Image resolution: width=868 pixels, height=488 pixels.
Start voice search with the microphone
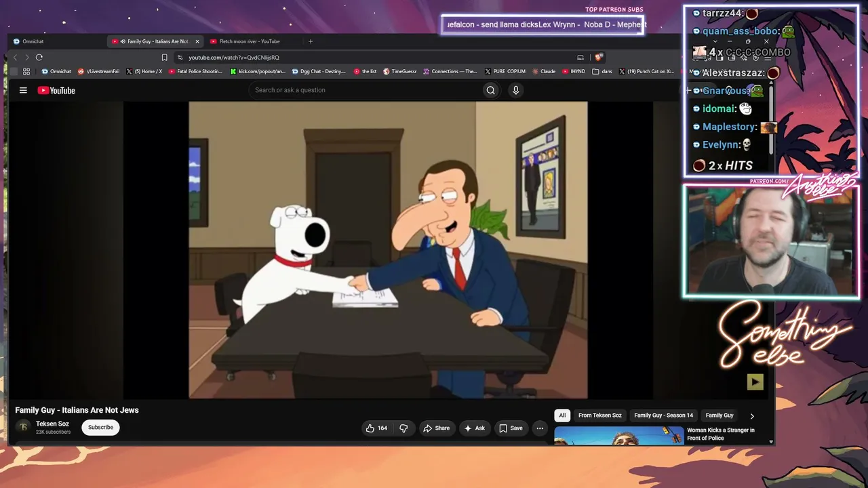point(515,90)
